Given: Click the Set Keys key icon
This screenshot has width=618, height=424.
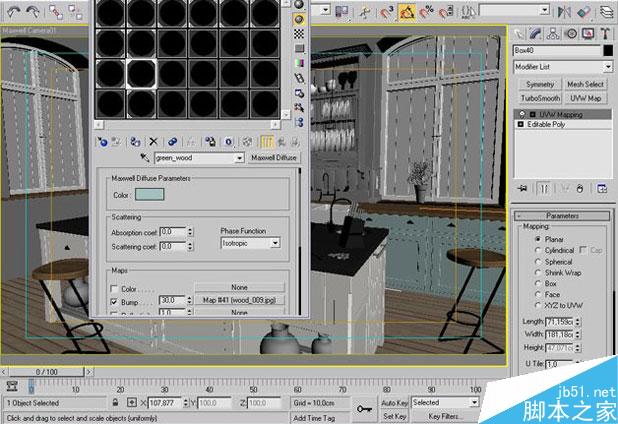Looking at the screenshot, I should click(364, 409).
